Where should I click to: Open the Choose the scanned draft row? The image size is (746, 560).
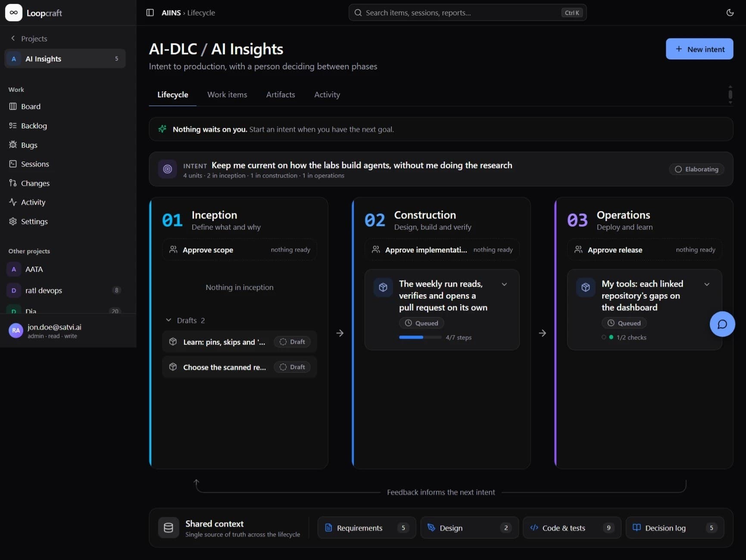[240, 367]
